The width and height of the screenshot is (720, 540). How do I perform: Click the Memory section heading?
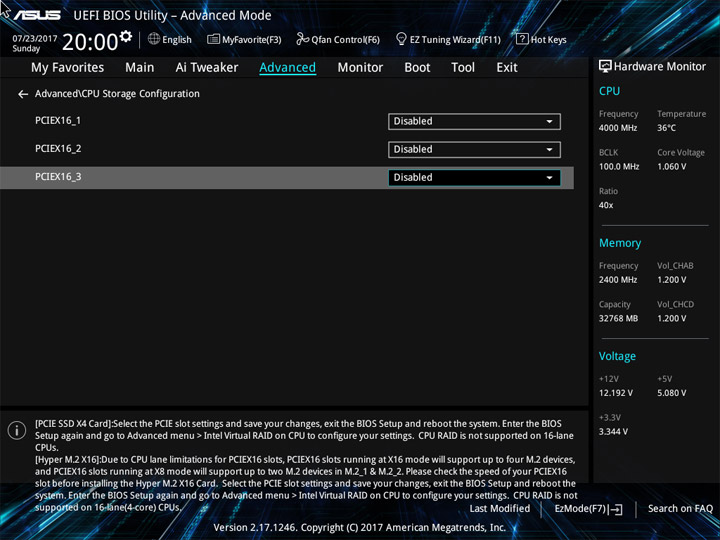(x=620, y=243)
